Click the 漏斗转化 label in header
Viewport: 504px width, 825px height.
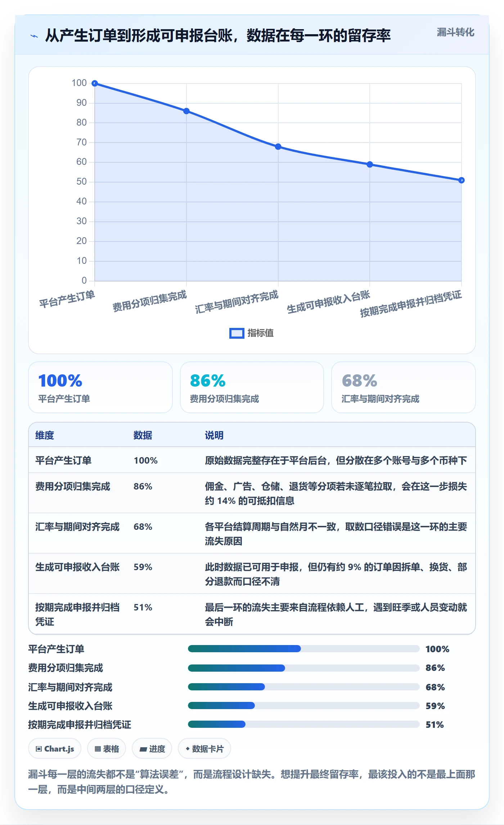tap(455, 32)
